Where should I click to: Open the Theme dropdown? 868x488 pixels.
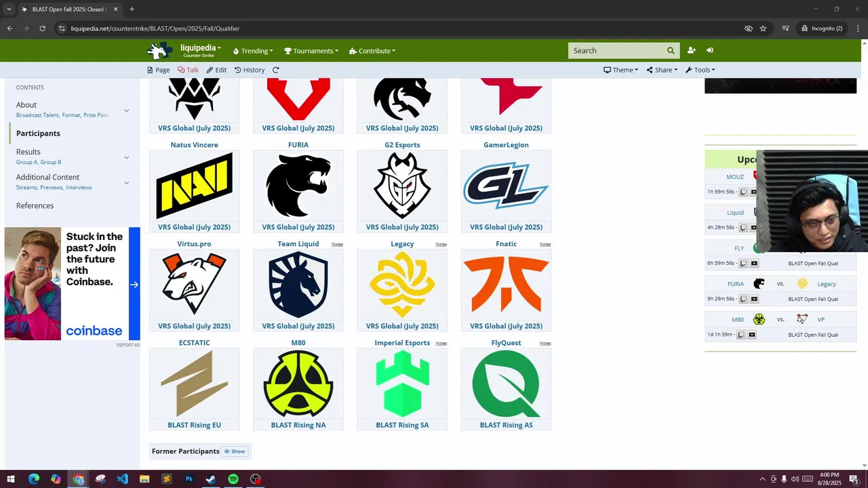click(620, 70)
